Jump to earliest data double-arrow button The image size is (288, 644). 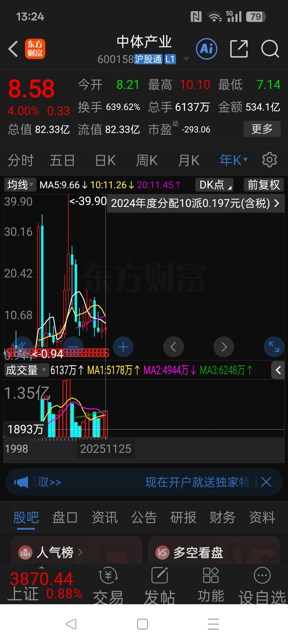pyautogui.click(x=23, y=347)
